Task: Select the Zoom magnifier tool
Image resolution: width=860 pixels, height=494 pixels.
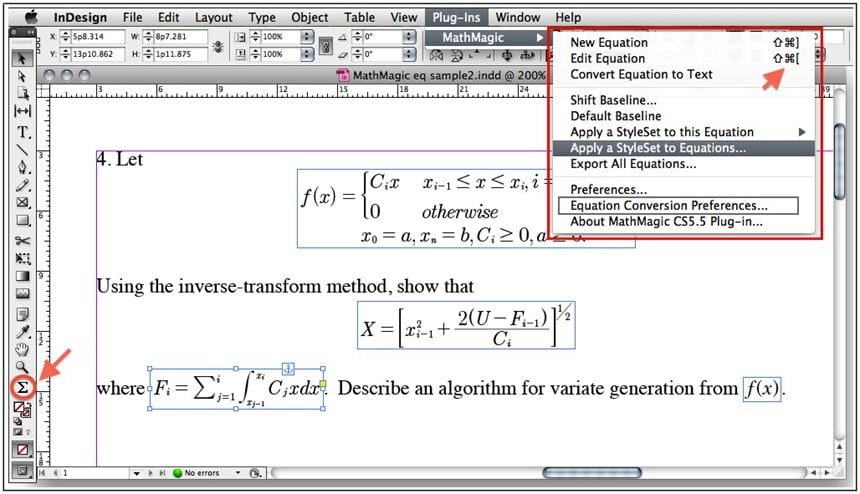Action: coord(22,367)
